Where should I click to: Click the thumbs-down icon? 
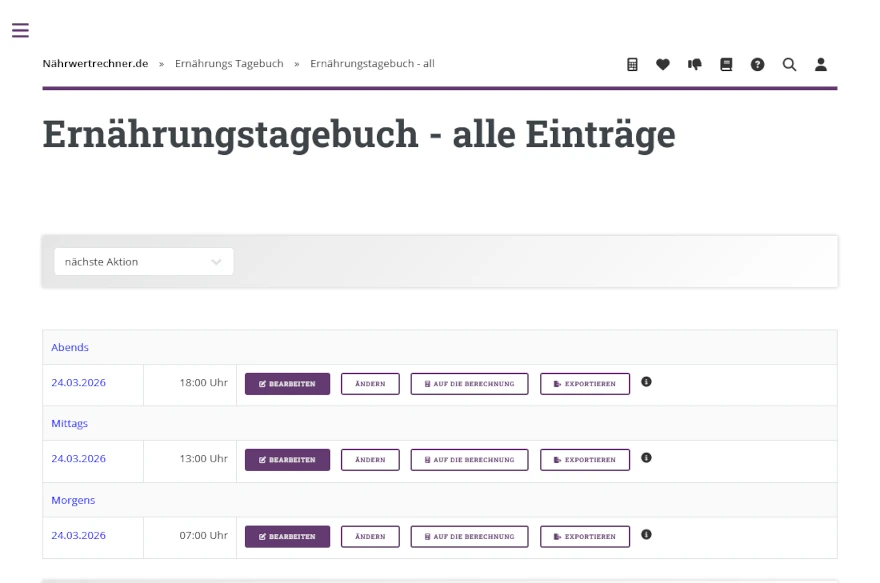[x=694, y=64]
